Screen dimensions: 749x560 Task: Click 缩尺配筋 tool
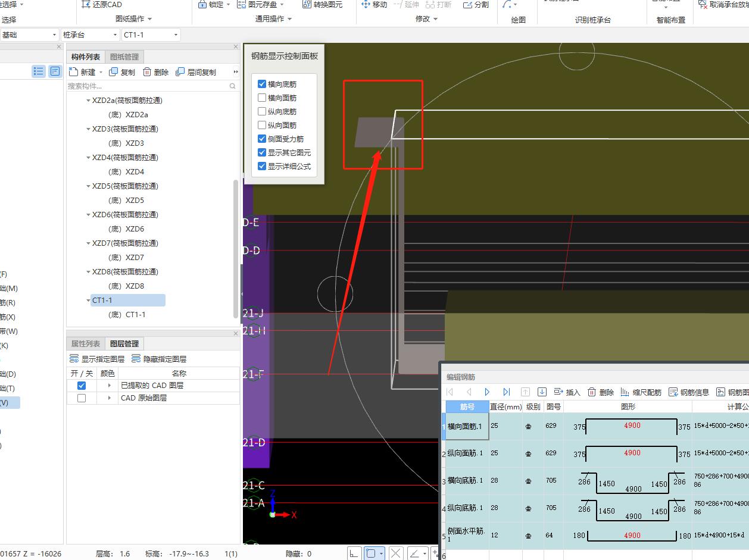tap(641, 392)
